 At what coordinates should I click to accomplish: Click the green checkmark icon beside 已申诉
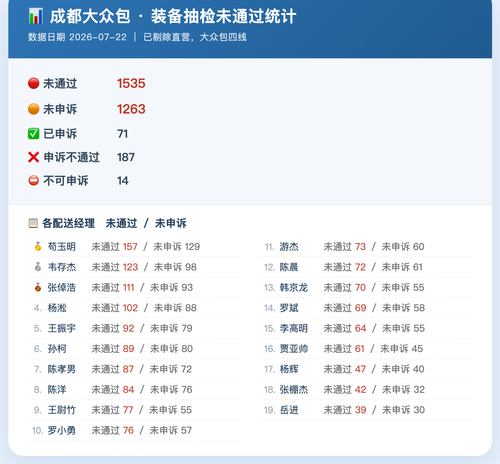(33, 134)
